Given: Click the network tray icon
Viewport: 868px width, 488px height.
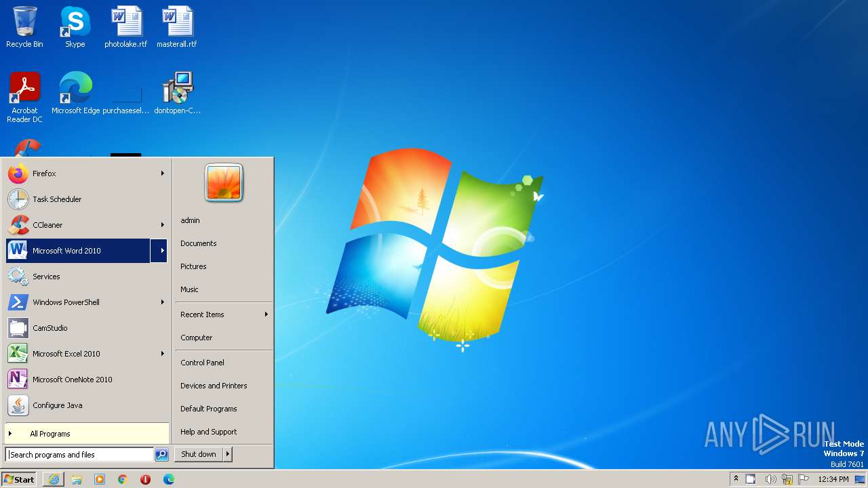Looking at the screenshot, I should coord(787,479).
